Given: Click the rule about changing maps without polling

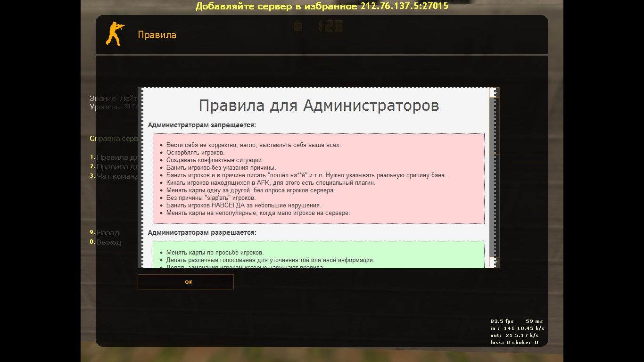Looking at the screenshot, I should (x=251, y=190).
